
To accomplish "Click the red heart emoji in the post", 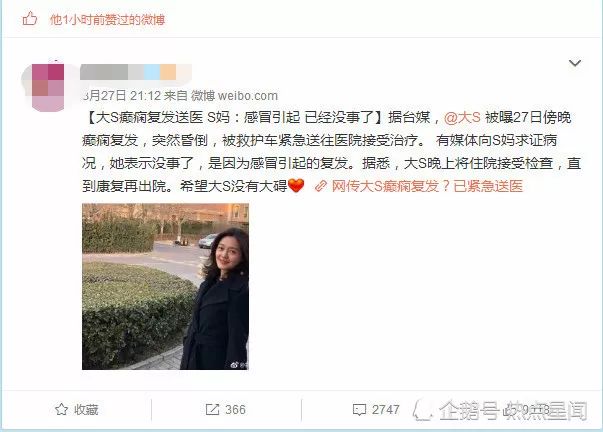I will pyautogui.click(x=296, y=186).
